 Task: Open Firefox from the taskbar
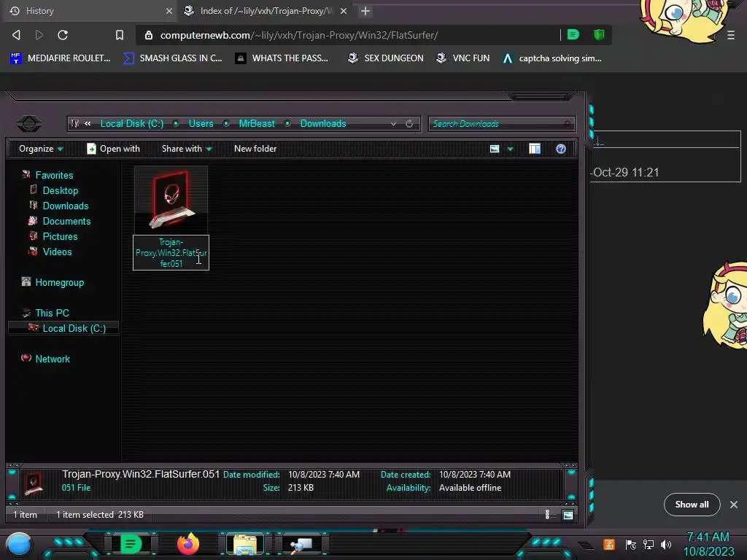187,544
